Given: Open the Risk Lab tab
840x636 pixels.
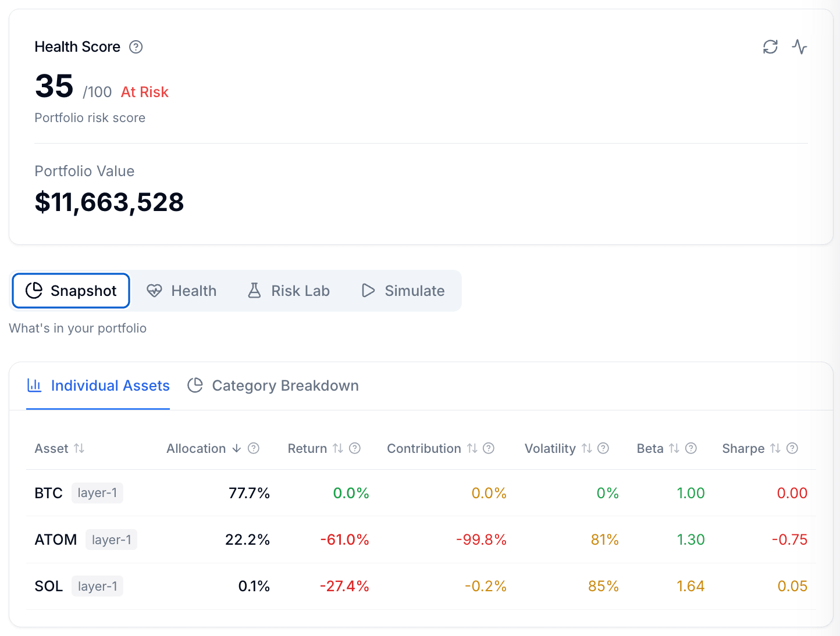Looking at the screenshot, I should [289, 291].
